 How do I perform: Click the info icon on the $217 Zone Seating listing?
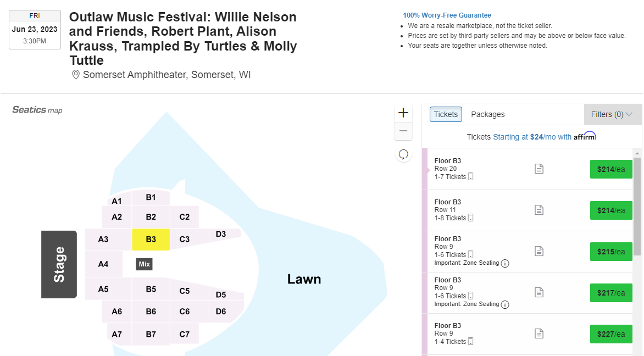point(505,304)
